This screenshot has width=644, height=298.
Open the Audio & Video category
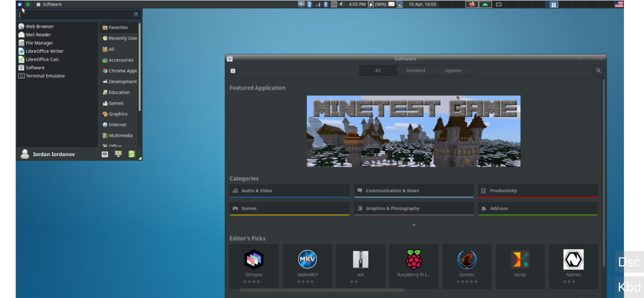pos(290,191)
